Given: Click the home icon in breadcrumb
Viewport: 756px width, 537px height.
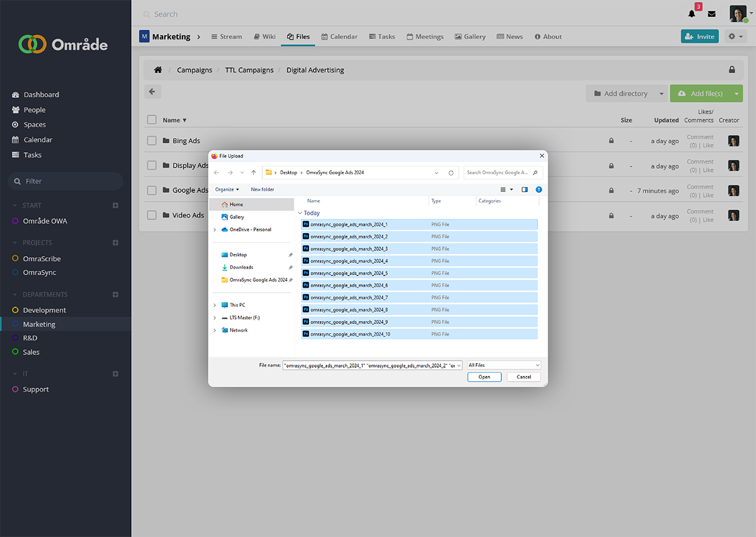Looking at the screenshot, I should (x=158, y=70).
